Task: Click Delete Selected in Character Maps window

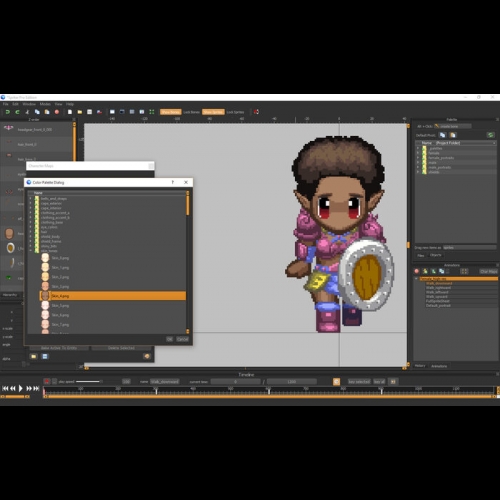Action: [121, 348]
